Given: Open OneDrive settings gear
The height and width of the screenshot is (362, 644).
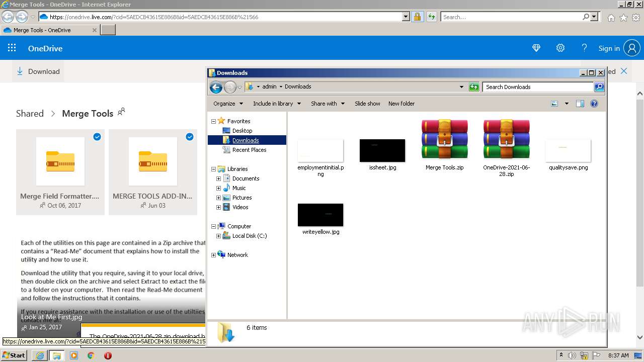Looking at the screenshot, I should coord(560,48).
